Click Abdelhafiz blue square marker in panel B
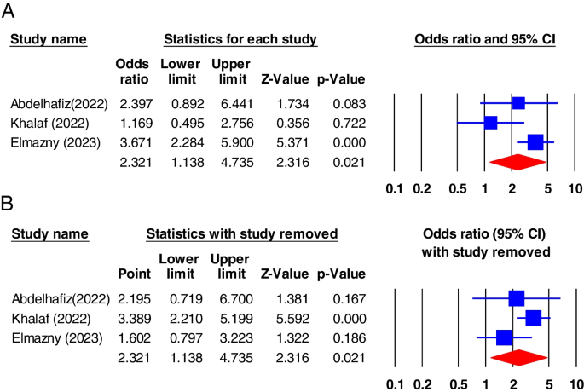584x392 pixels. coord(515,298)
